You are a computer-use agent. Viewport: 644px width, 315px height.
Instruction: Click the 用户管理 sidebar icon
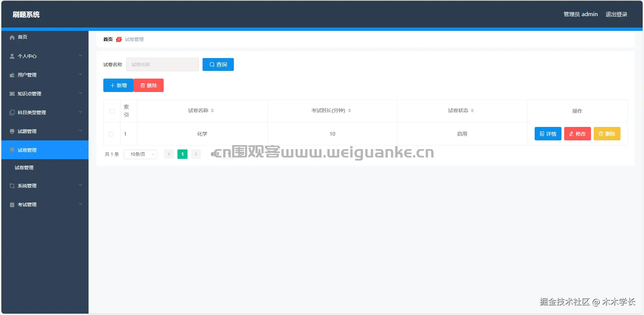(12, 75)
